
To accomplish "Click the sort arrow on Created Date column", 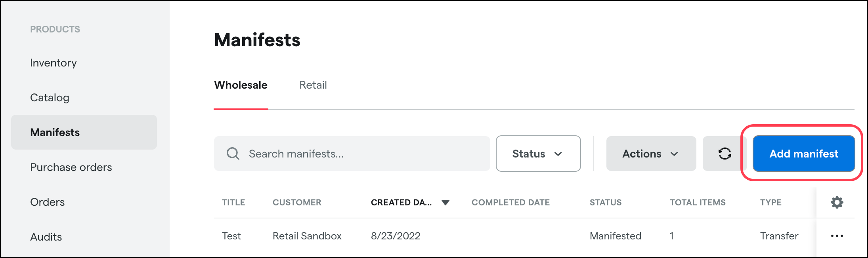I will pyautogui.click(x=446, y=202).
